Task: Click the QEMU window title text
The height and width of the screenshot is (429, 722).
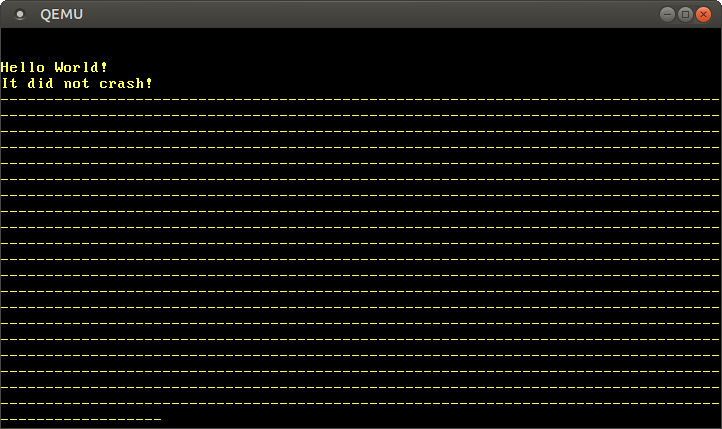Action: [x=62, y=14]
